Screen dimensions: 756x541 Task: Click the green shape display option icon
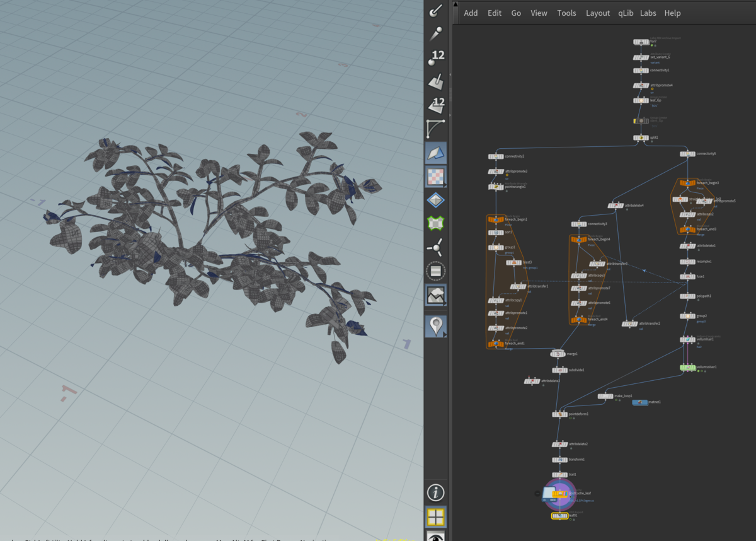[435, 223]
